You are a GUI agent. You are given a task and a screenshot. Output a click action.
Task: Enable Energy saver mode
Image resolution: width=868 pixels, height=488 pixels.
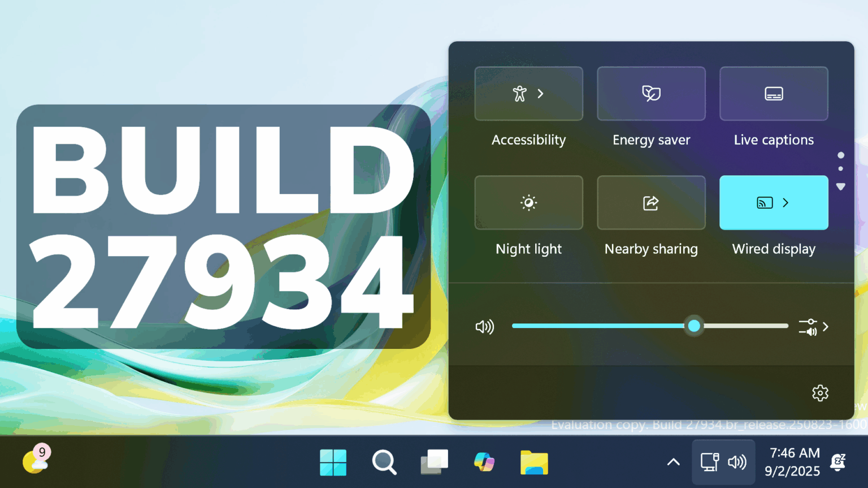pyautogui.click(x=651, y=94)
